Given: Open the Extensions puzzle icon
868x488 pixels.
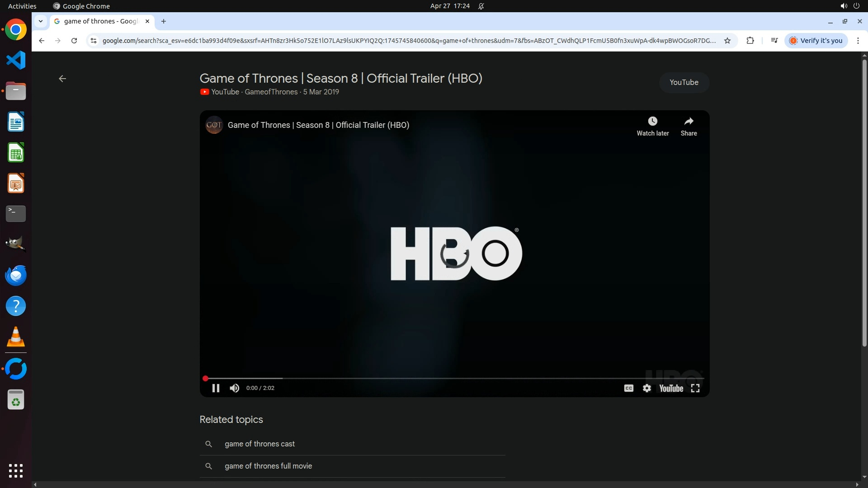Looking at the screenshot, I should click(x=750, y=41).
